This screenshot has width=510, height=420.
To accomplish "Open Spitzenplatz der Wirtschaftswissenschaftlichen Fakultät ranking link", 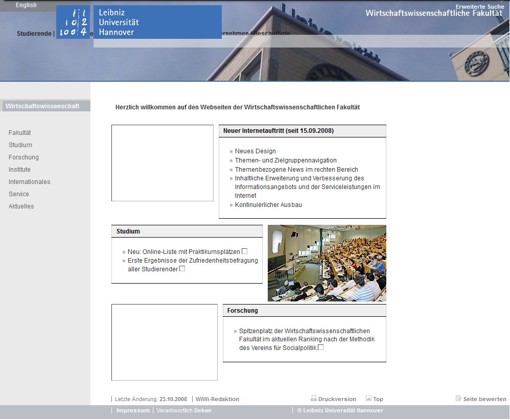I will (x=307, y=339).
